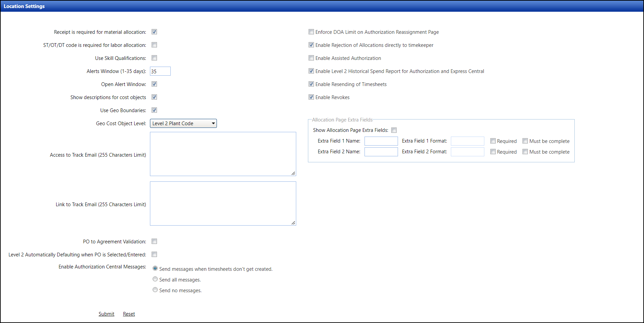Click the Submit link

[x=106, y=314]
